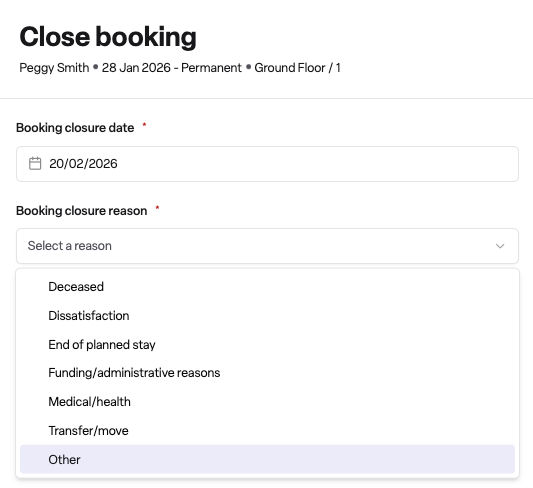533x488 pixels.
Task: Click the 'Peggy Smith' name text
Action: tap(54, 68)
